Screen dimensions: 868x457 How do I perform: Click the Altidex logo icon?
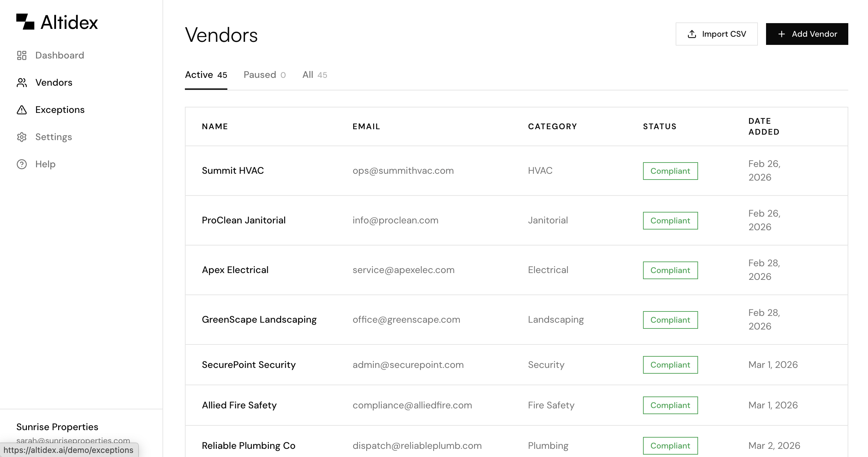(x=25, y=22)
